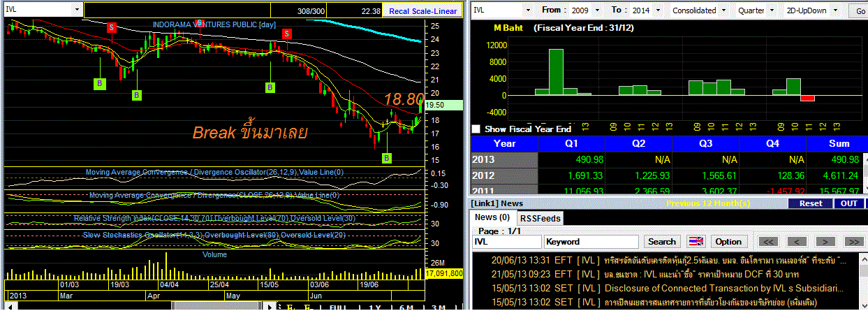
Task: Click the green B buy marker in June
Action: point(386,158)
